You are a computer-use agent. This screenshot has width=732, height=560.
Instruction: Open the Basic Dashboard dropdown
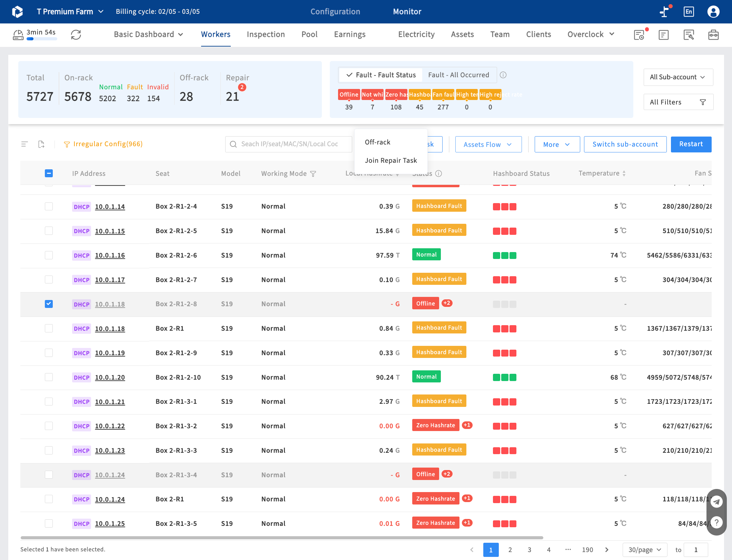click(x=148, y=34)
